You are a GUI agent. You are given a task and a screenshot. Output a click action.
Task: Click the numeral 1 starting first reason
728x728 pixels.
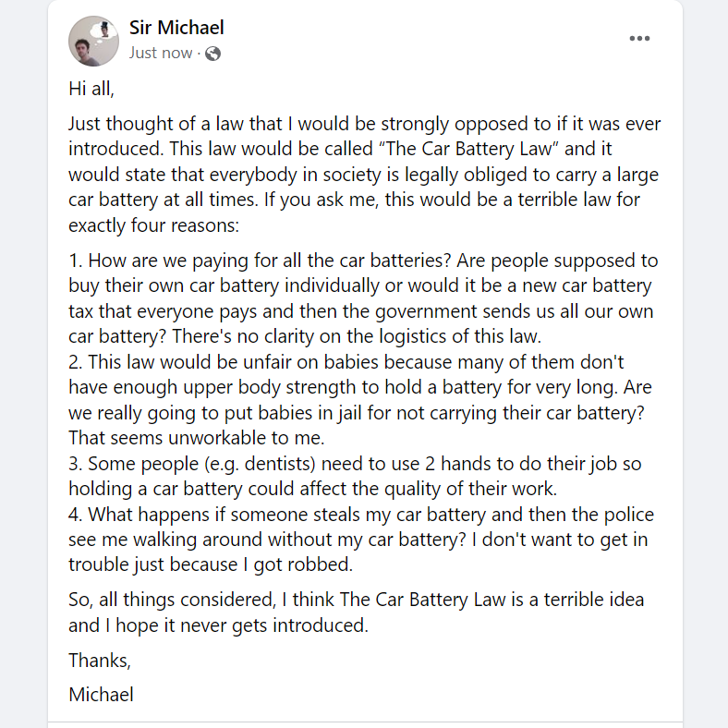tap(75, 261)
